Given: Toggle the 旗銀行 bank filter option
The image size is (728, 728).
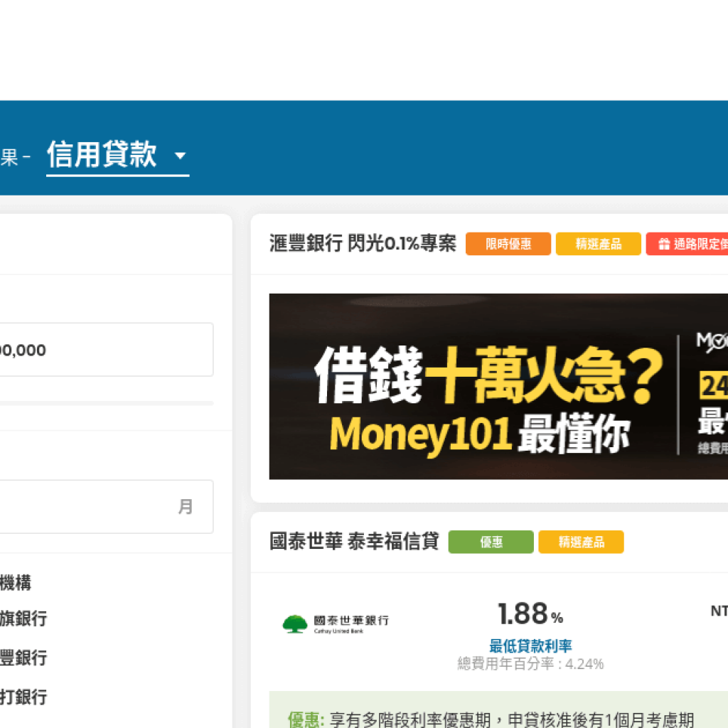Looking at the screenshot, I should pyautogui.click(x=23, y=619).
